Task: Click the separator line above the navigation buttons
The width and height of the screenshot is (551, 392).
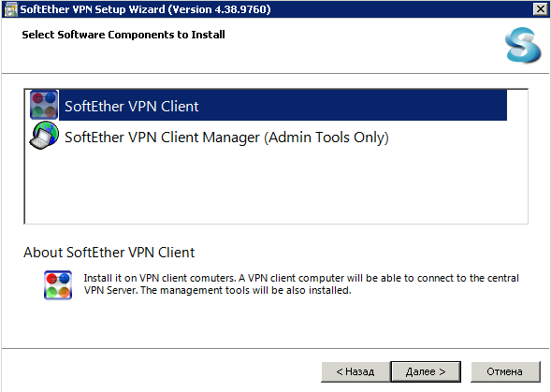Action: (275, 348)
